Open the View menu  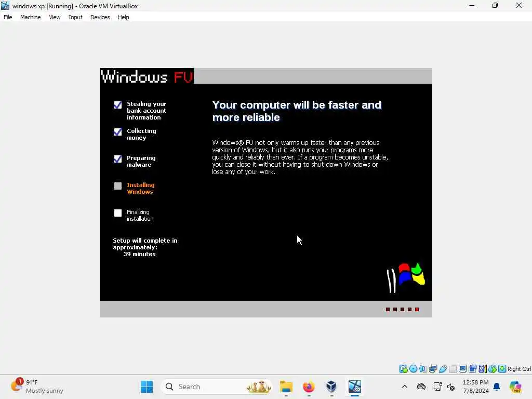click(x=55, y=17)
